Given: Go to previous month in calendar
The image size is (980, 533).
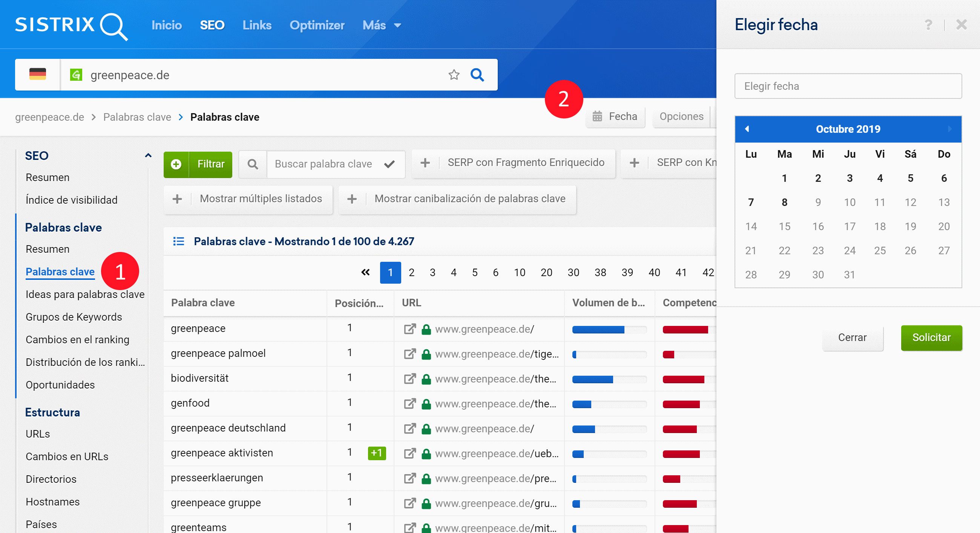Looking at the screenshot, I should [x=747, y=129].
